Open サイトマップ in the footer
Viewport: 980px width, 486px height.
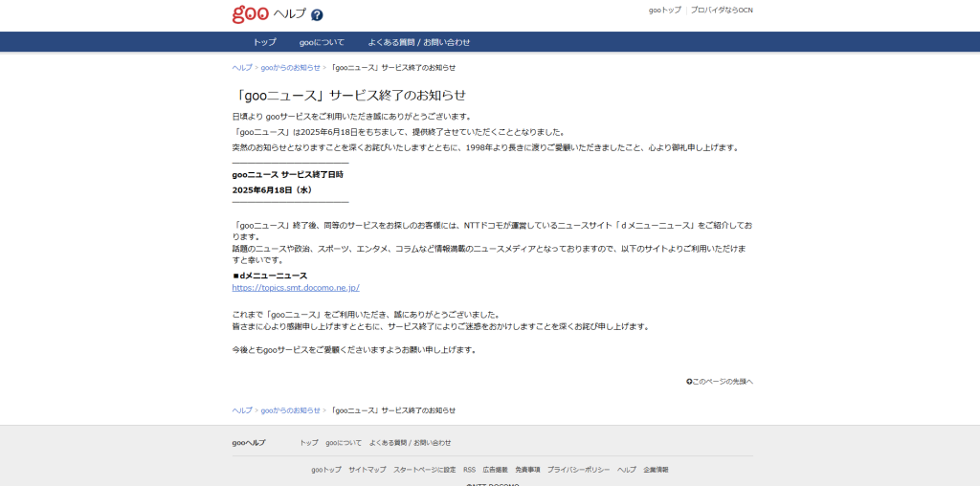[x=367, y=470]
